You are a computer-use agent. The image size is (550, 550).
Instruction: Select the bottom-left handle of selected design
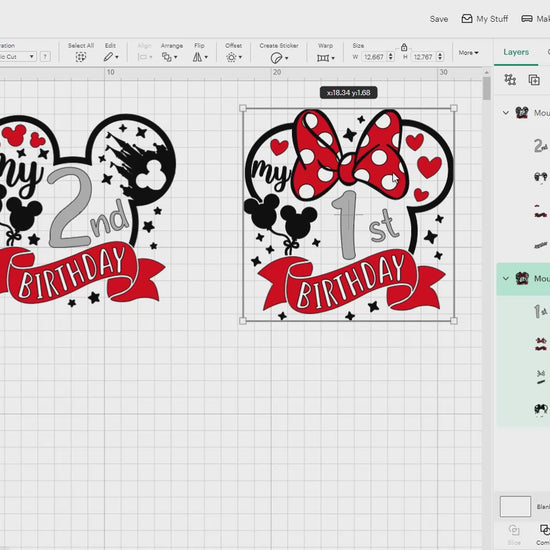pos(243,321)
